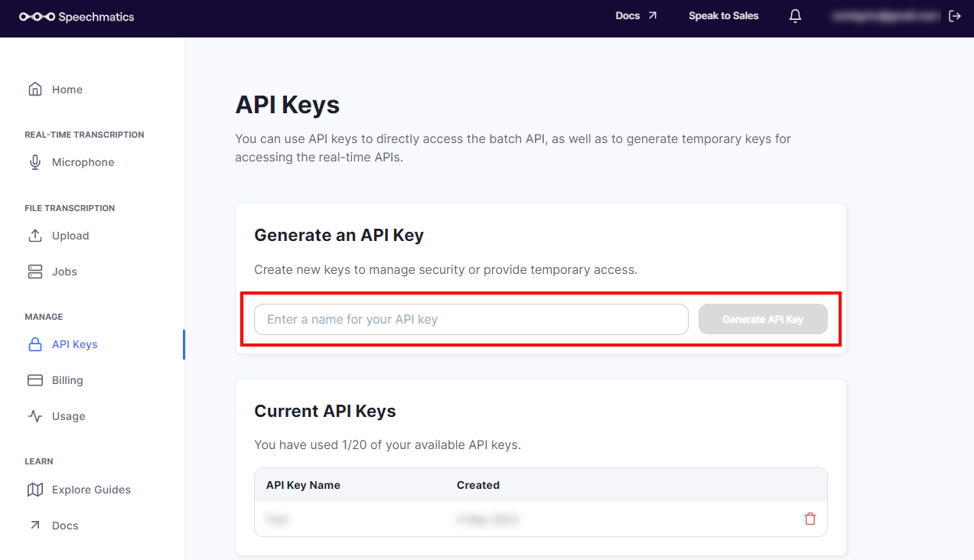Click the Explore Guides map icon
Image resolution: width=974 pixels, height=560 pixels.
tap(35, 490)
